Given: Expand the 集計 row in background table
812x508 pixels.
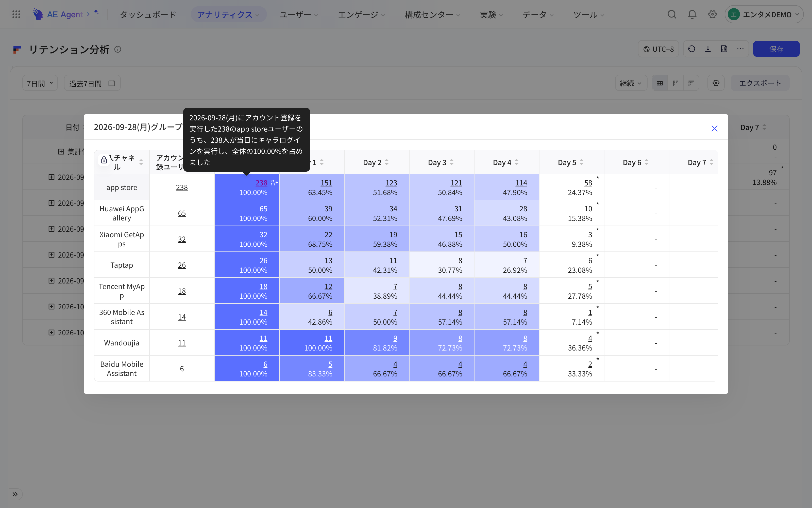Looking at the screenshot, I should pos(61,152).
